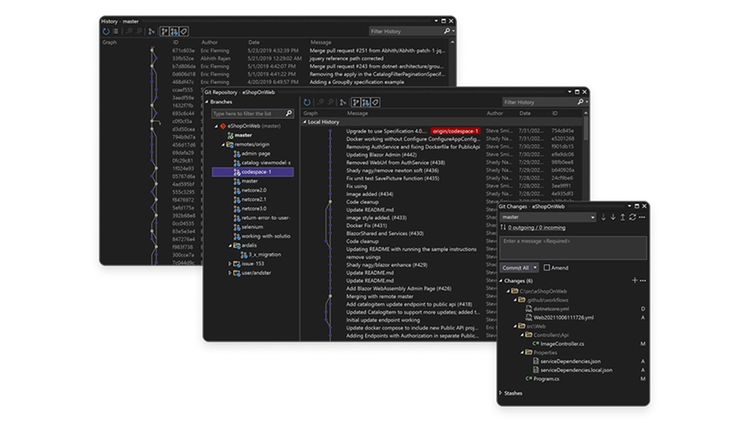Viewport: 750px width, 423px height.
Task: Refresh the Git Repository history
Action: click(307, 102)
